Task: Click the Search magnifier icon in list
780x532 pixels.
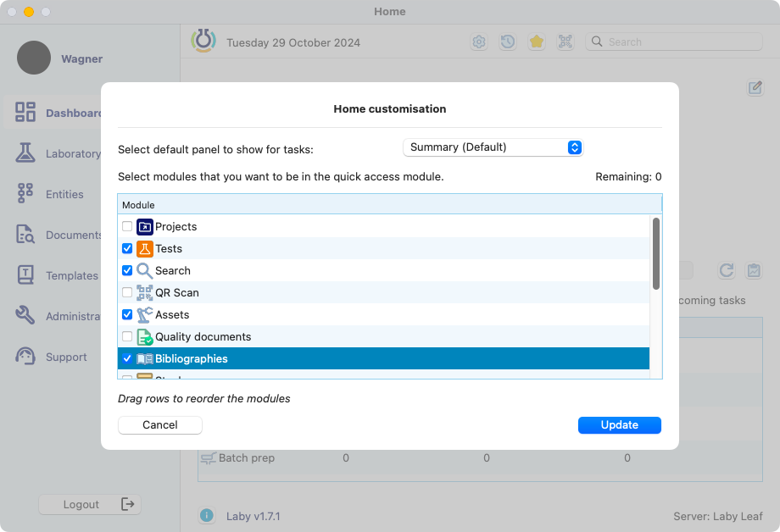Action: pyautogui.click(x=145, y=270)
